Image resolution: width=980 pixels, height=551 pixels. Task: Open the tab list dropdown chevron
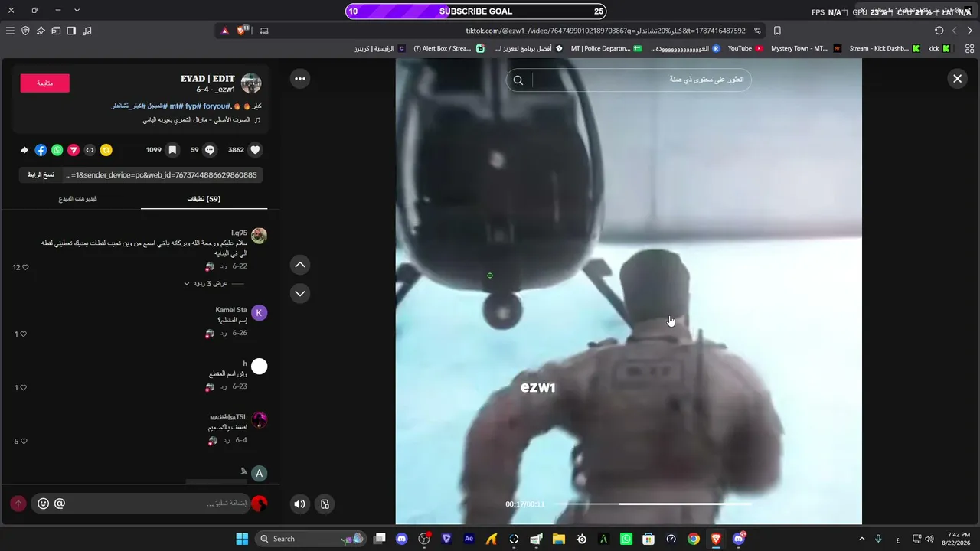pos(77,11)
